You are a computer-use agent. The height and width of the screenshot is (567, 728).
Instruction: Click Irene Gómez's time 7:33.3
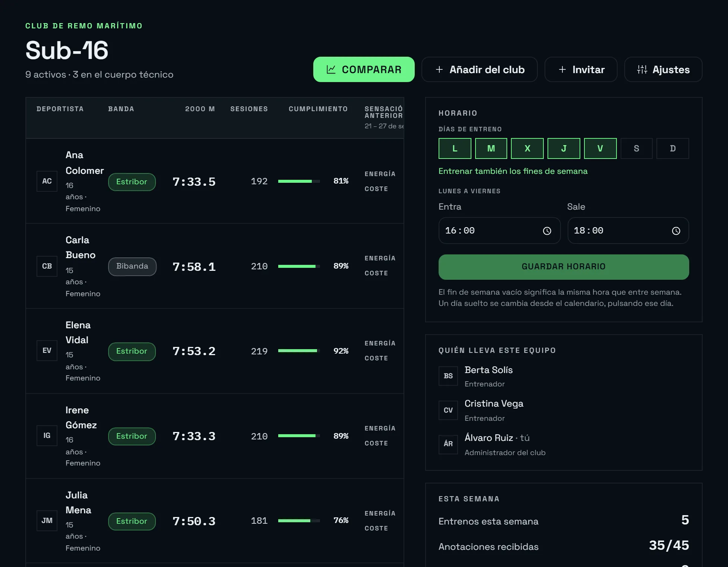[x=194, y=436]
